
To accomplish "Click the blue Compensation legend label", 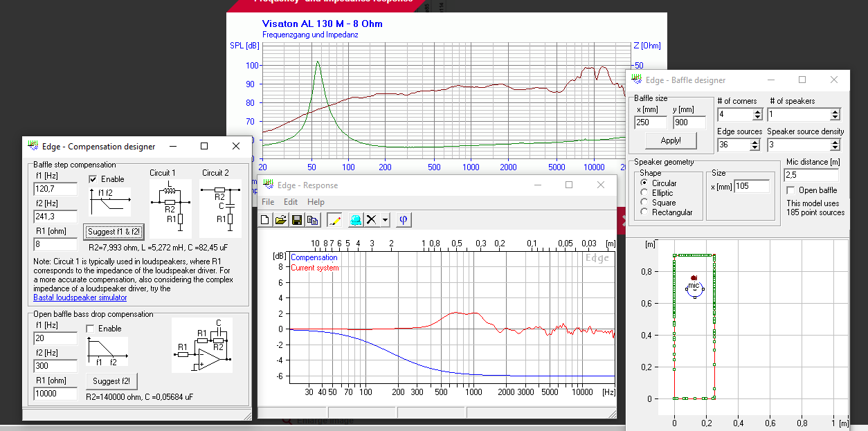I will (x=314, y=257).
